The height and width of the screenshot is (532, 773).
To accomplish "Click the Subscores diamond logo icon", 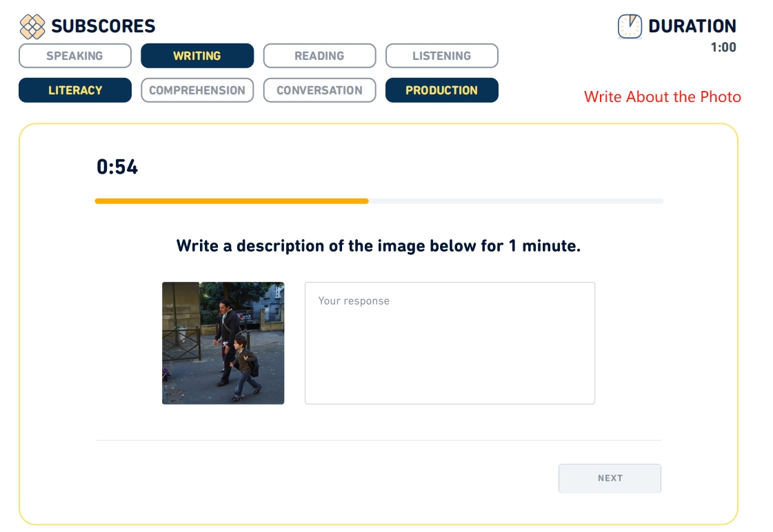I will tap(32, 27).
